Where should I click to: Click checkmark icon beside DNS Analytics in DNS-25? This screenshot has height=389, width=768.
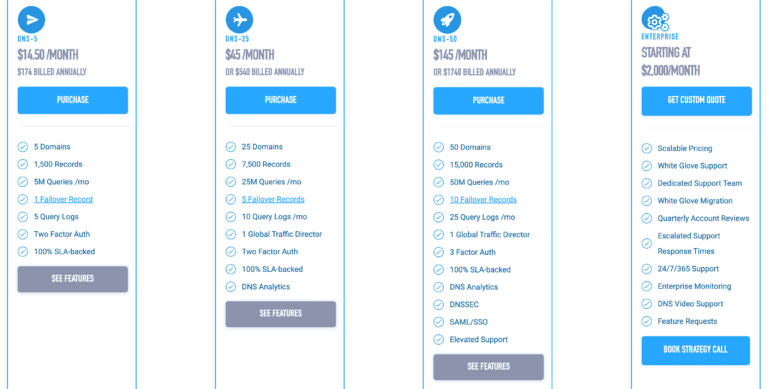(x=231, y=287)
